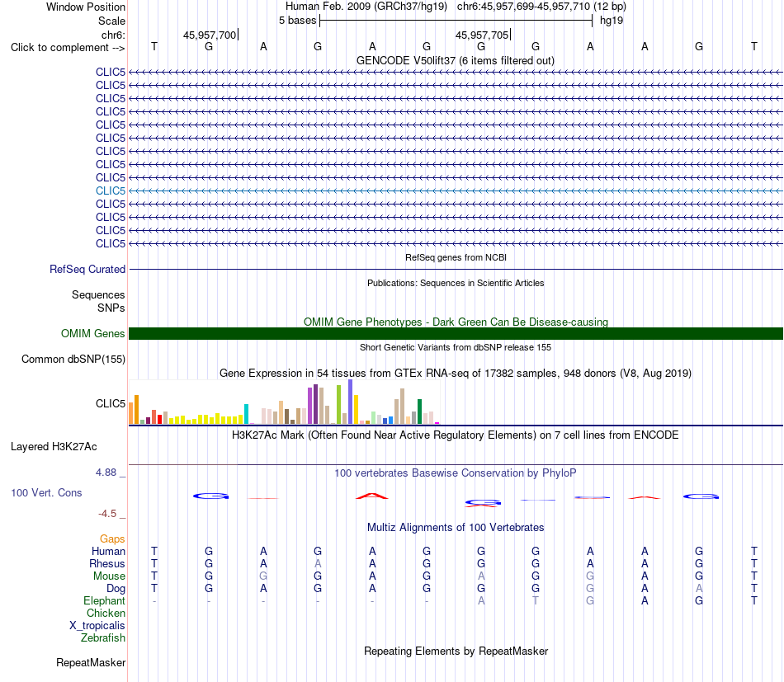The width and height of the screenshot is (784, 682).
Task: Open the 'OMIM Genes' track label
Action: (x=93, y=333)
